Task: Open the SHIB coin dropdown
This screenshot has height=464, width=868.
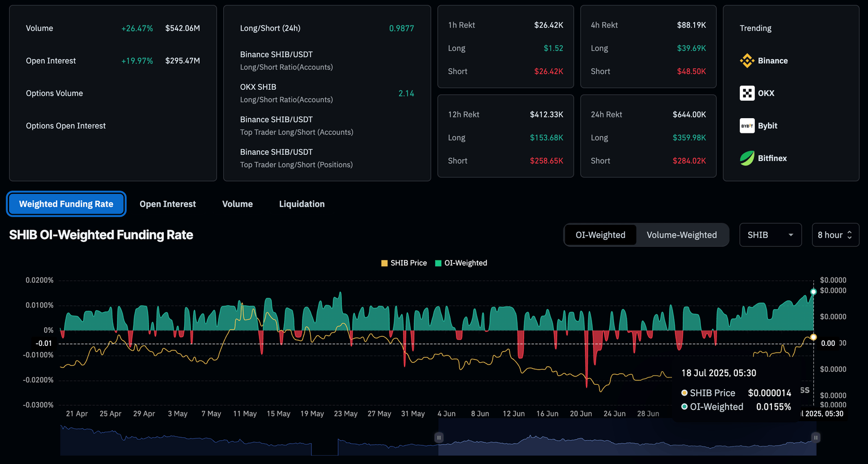Action: [770, 235]
